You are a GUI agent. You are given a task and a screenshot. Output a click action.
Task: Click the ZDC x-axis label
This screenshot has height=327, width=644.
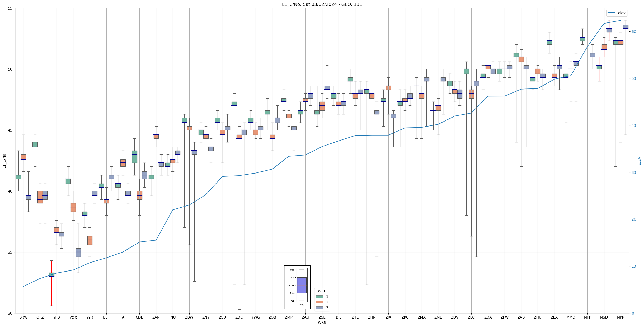click(239, 317)
